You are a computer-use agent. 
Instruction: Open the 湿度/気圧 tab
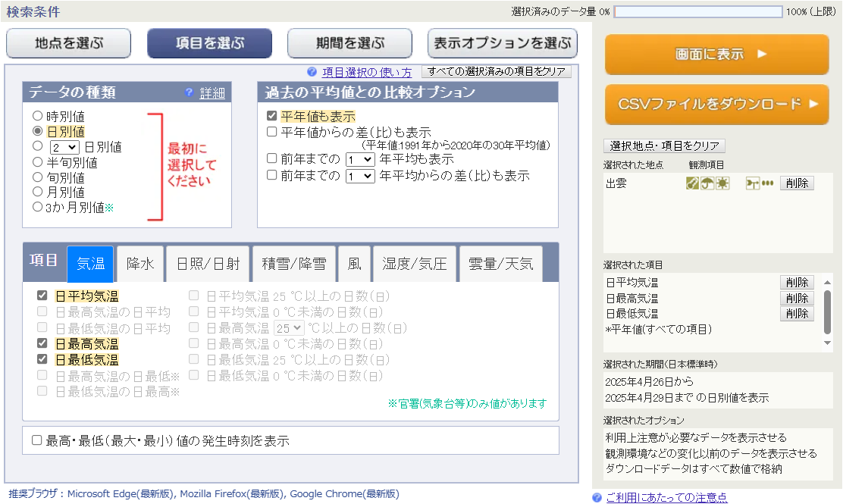tap(415, 264)
